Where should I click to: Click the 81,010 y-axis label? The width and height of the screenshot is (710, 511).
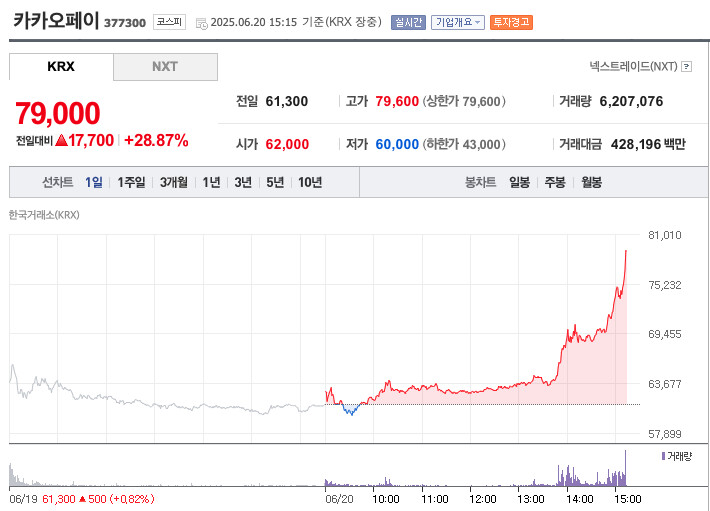[664, 235]
